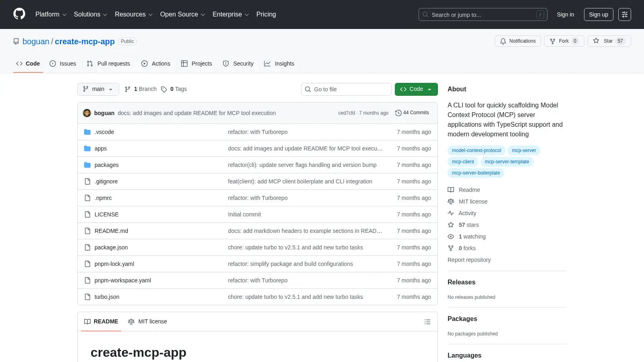Click the star icon beside 57 stars

[451, 225]
